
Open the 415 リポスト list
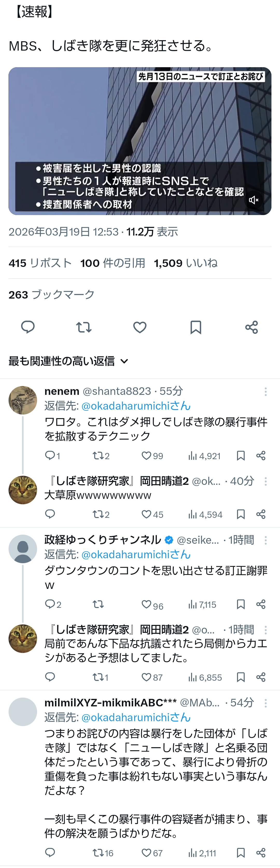coord(40,263)
